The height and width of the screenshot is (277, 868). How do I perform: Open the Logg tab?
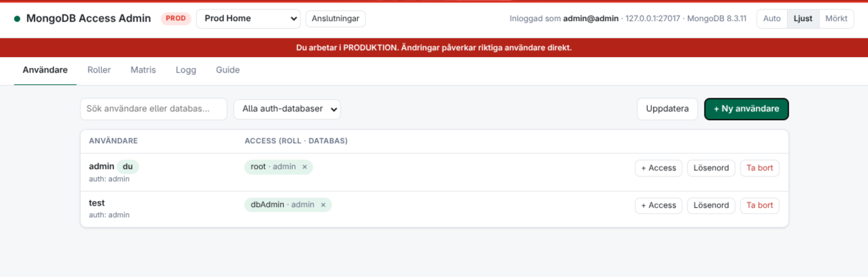pos(186,70)
